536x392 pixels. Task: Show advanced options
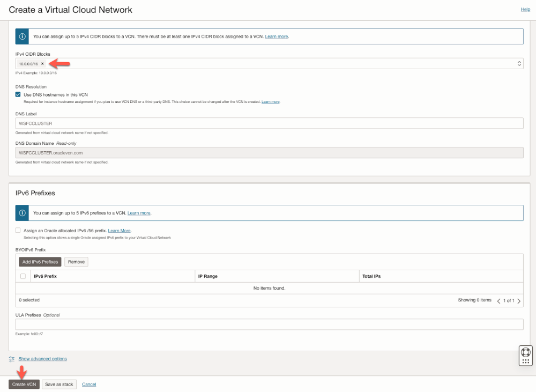[x=43, y=359]
